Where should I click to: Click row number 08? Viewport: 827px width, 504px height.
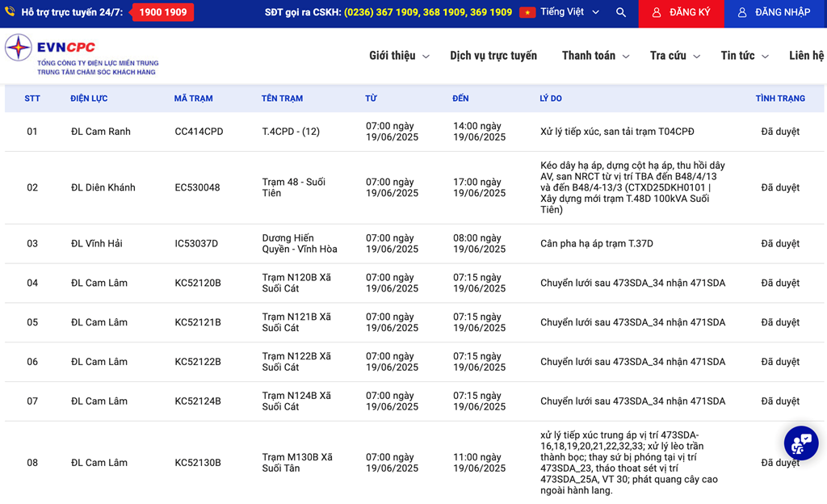32,463
